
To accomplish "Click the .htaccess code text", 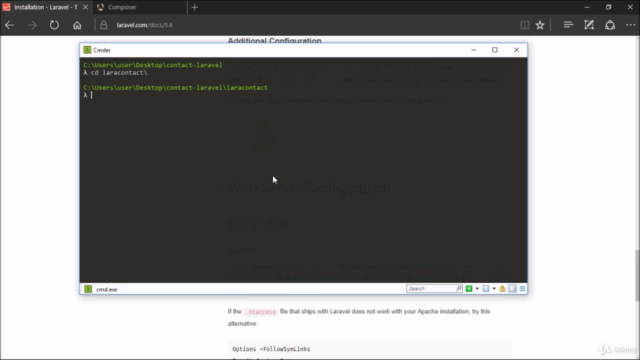I will [261, 312].
